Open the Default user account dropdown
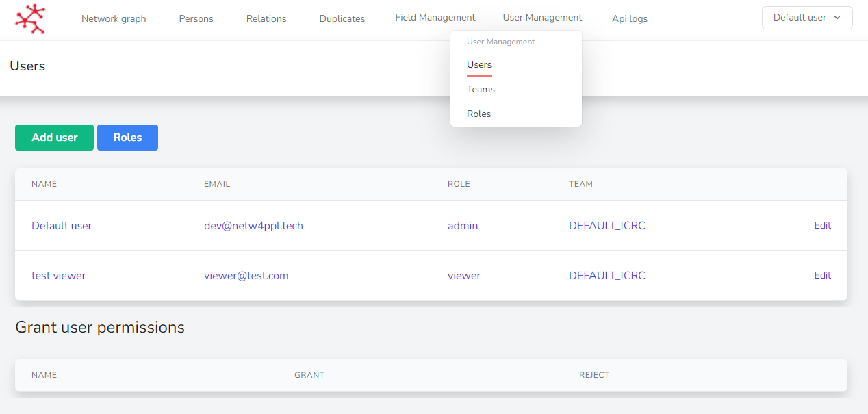Viewport: 868px width, 414px height. coord(806,18)
